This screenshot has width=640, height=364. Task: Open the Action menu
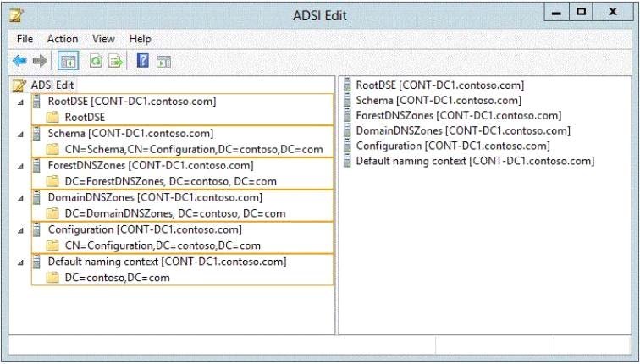pos(63,39)
